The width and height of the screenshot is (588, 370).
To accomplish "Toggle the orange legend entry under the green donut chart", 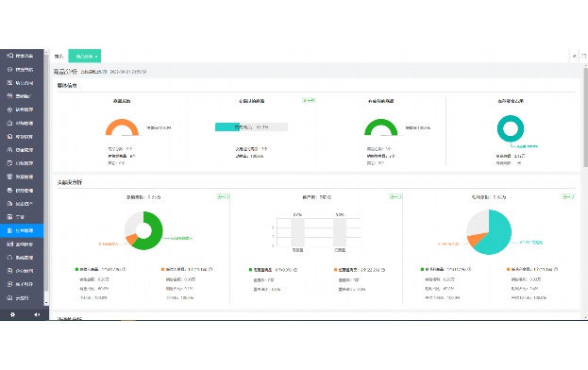I will [187, 269].
